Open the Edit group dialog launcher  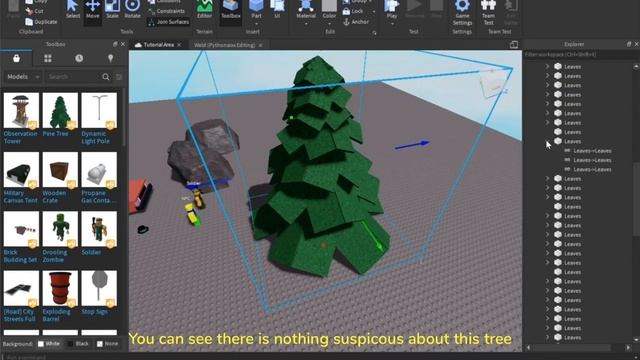coord(374,33)
